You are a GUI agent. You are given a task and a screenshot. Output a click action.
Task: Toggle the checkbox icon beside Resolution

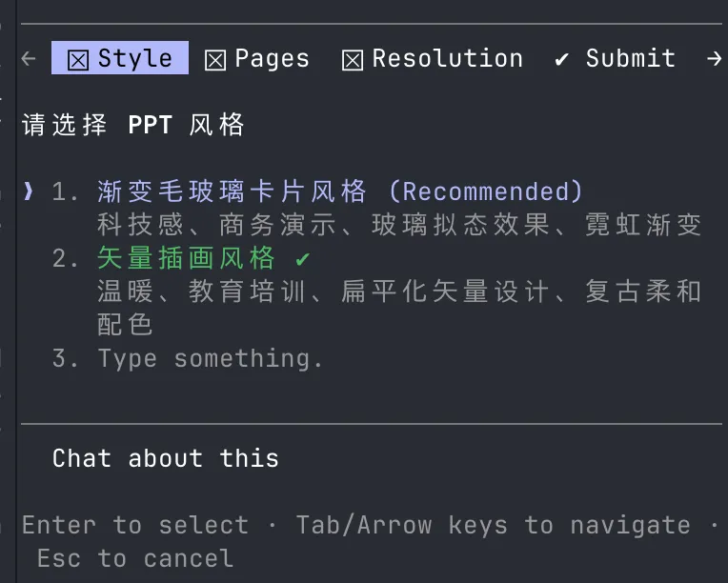coord(353,59)
